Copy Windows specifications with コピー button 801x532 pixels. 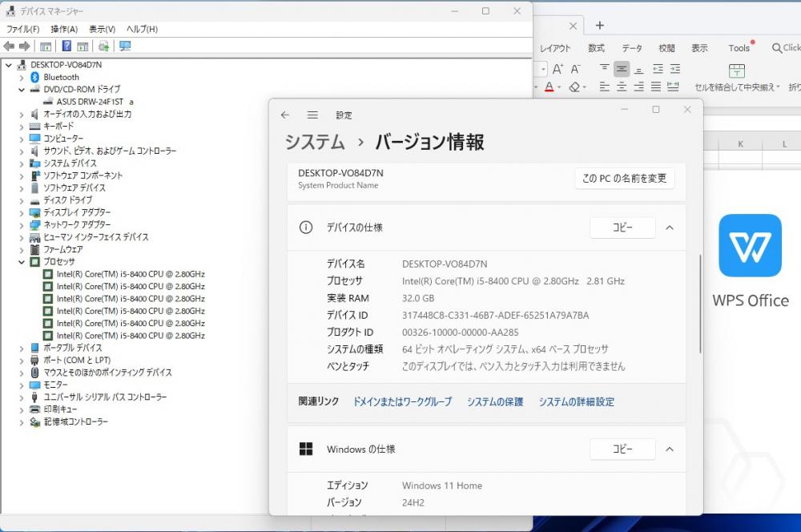pos(622,449)
